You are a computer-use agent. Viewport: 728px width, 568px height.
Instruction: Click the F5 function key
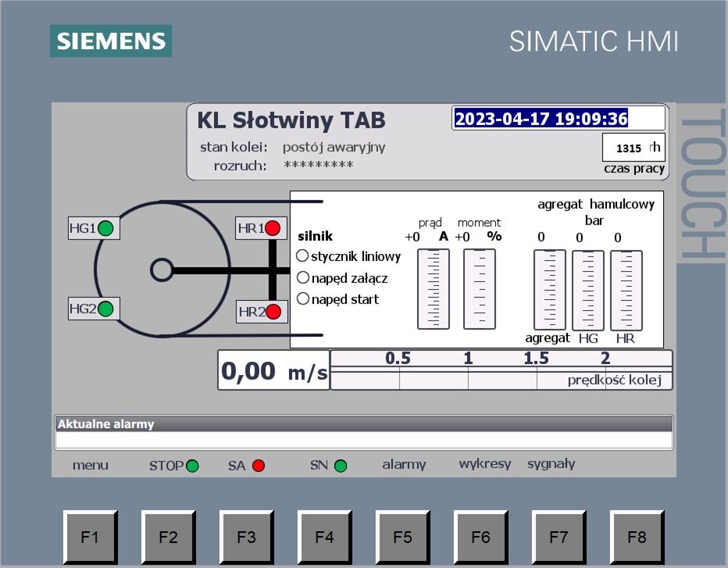pyautogui.click(x=402, y=537)
